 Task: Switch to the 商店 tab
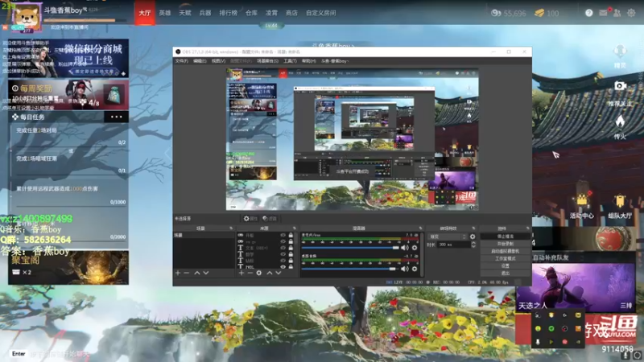pyautogui.click(x=291, y=13)
